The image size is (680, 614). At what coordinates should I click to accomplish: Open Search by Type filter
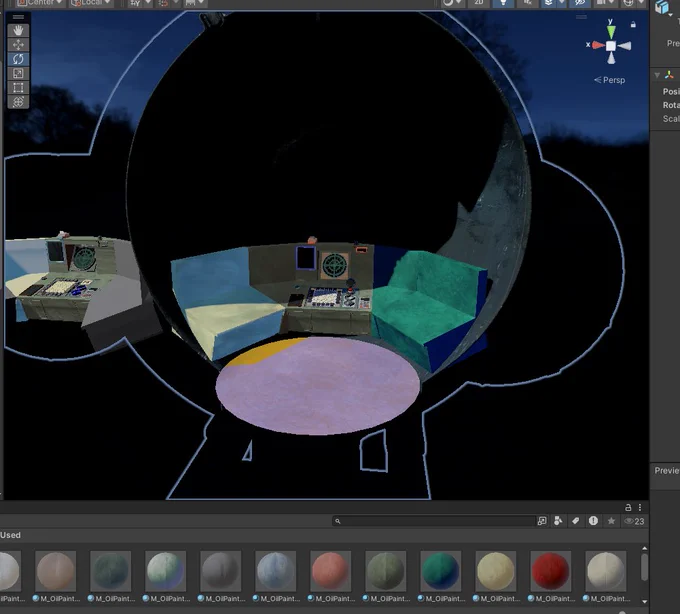[559, 521]
